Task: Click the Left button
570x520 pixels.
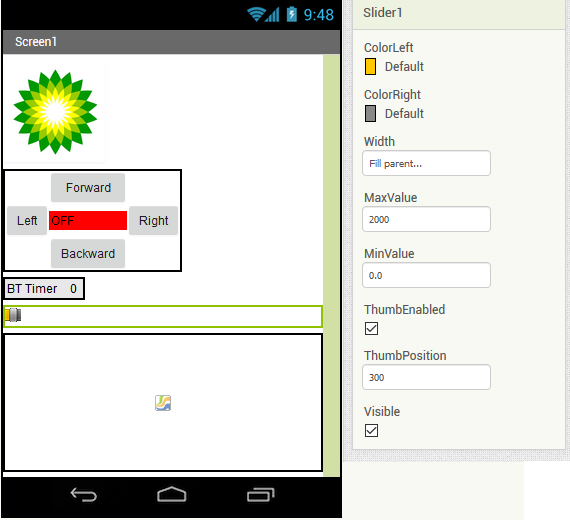Action: tap(27, 220)
